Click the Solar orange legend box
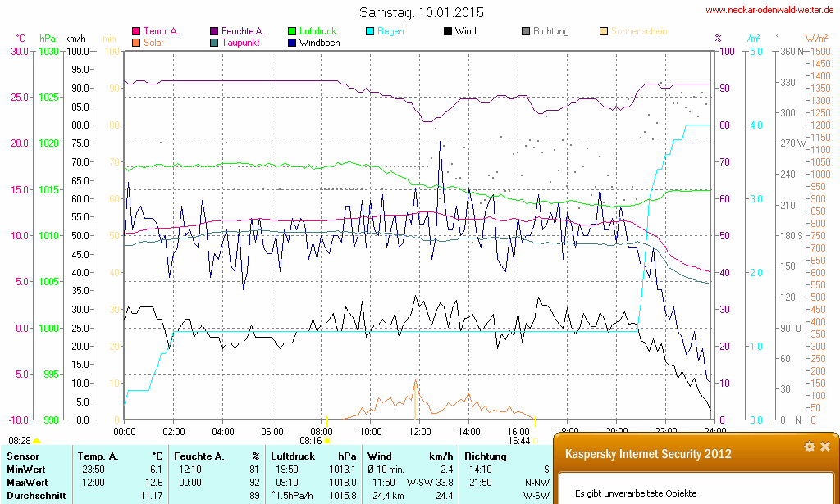The width and height of the screenshot is (840, 504). point(136,42)
